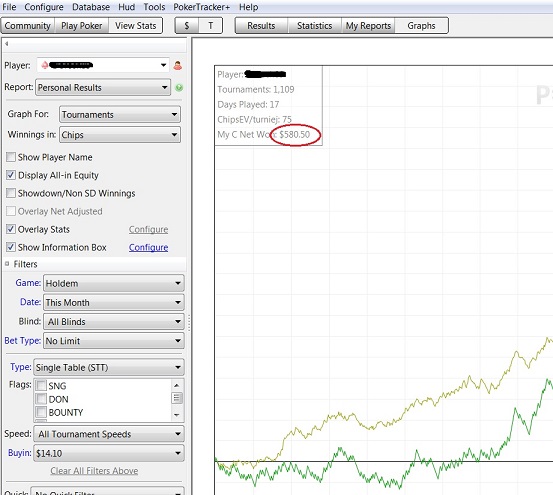This screenshot has width=553, height=495.
Task: Check the SNG flag
Action: (x=41, y=385)
